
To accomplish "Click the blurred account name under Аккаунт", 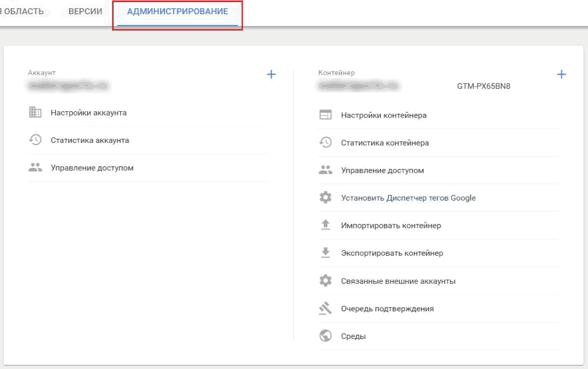I will tap(69, 86).
